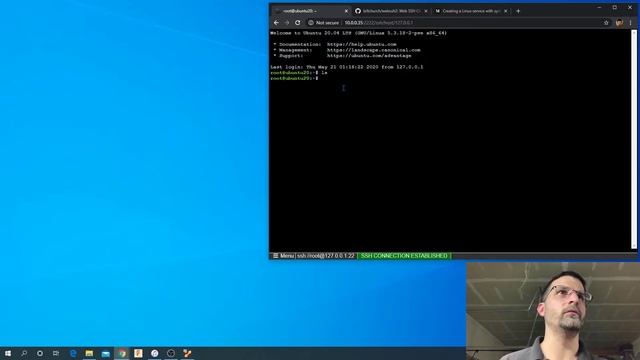Viewport: 640px width, 360px height.
Task: Click the Welcome to Ubuntu line
Action: pyautogui.click(x=358, y=33)
